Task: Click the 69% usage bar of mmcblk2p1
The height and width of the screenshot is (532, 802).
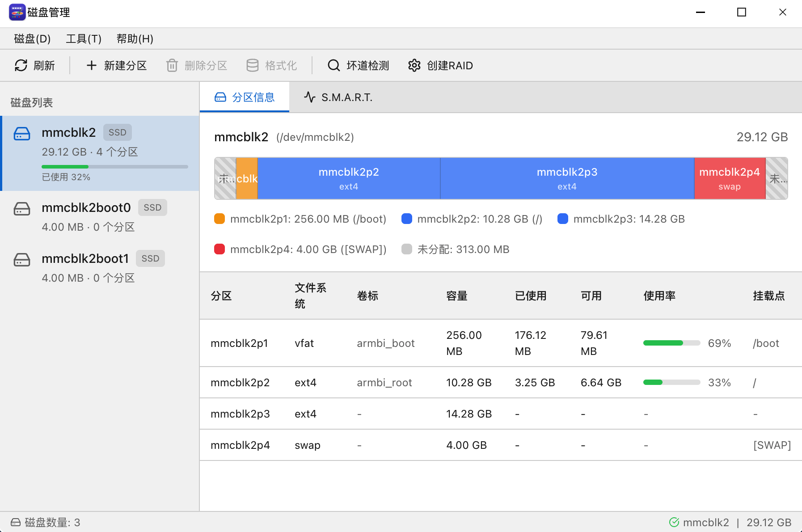Action: click(x=671, y=343)
